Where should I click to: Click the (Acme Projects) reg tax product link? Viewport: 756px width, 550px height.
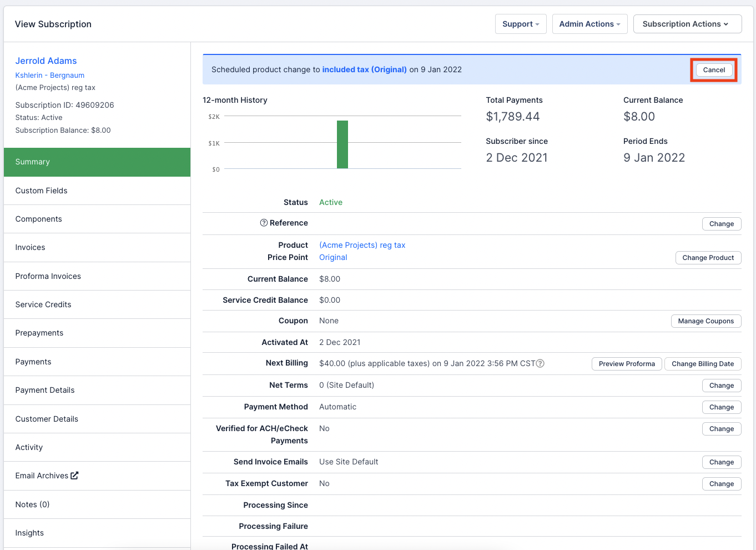point(362,245)
